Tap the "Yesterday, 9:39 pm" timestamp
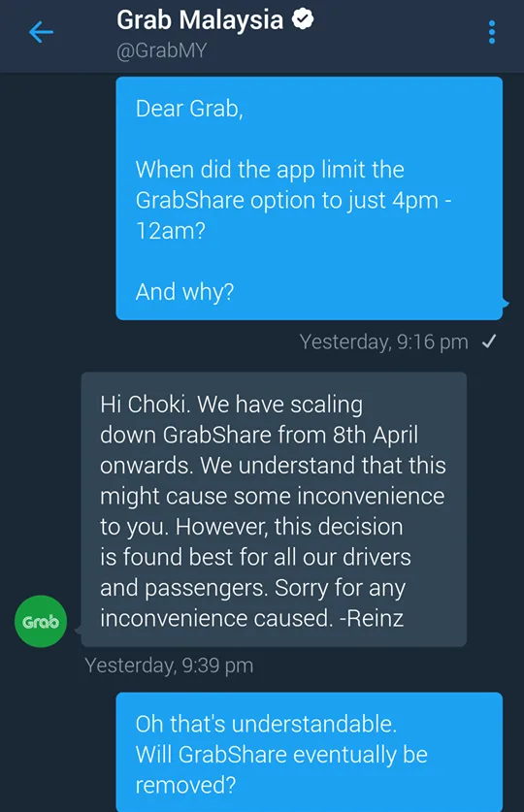This screenshot has height=812, width=524. [x=169, y=666]
